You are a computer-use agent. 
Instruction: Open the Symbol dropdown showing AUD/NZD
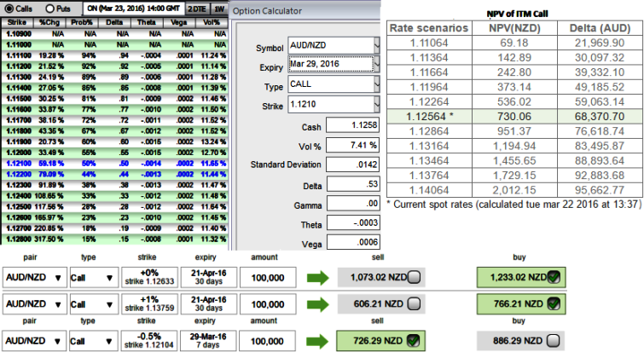pos(378,44)
